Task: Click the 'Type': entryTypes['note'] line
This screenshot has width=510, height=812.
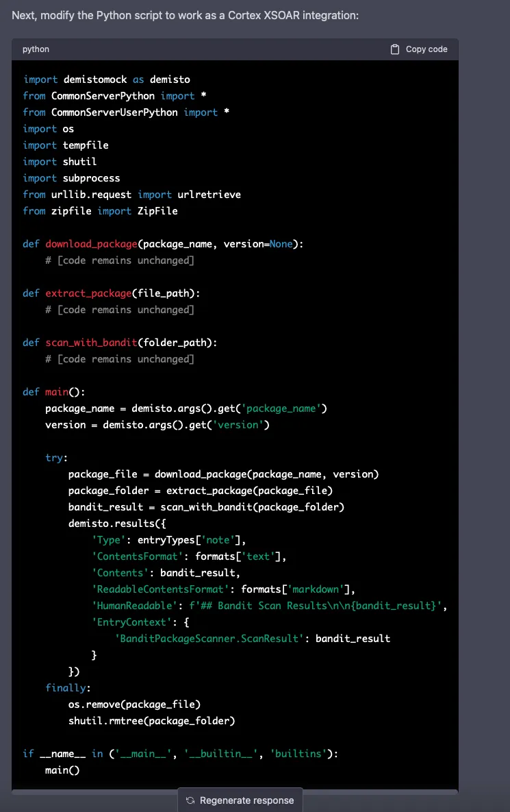Action: coord(168,540)
